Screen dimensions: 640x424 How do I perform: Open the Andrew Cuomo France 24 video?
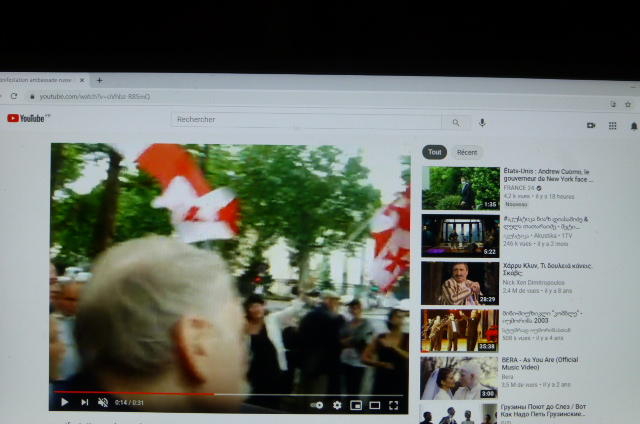pos(460,188)
